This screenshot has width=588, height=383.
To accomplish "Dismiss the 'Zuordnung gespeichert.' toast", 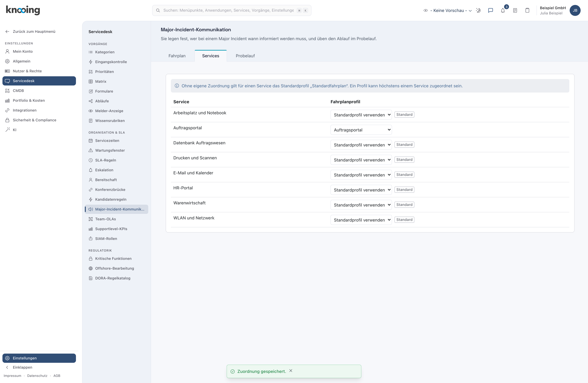I will 291,371.
